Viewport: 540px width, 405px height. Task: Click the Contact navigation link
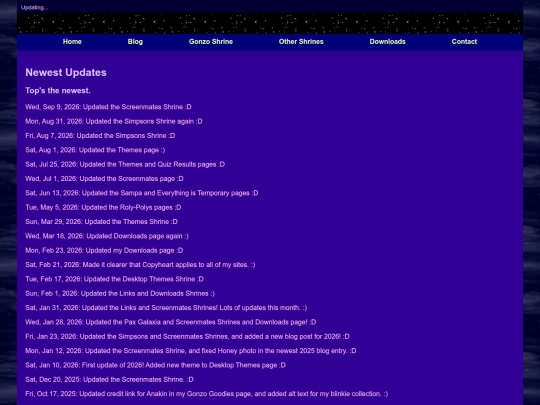464,42
